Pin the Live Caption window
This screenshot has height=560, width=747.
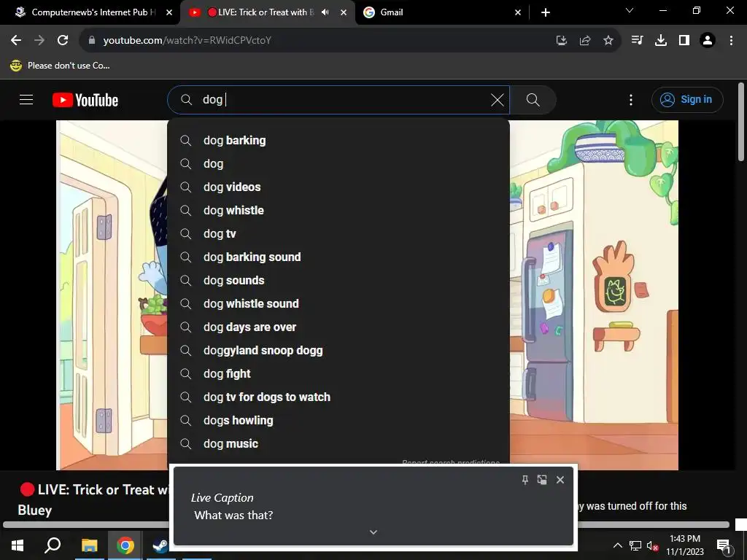click(525, 480)
